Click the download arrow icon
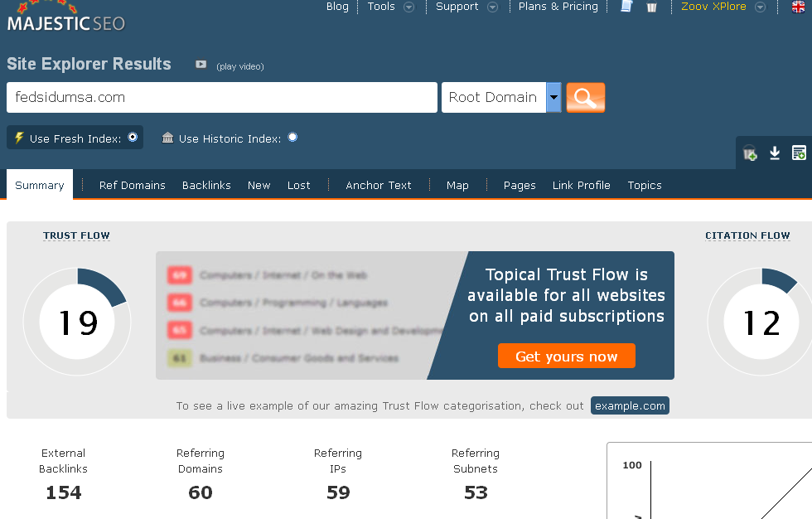This screenshot has width=812, height=519. tap(775, 153)
